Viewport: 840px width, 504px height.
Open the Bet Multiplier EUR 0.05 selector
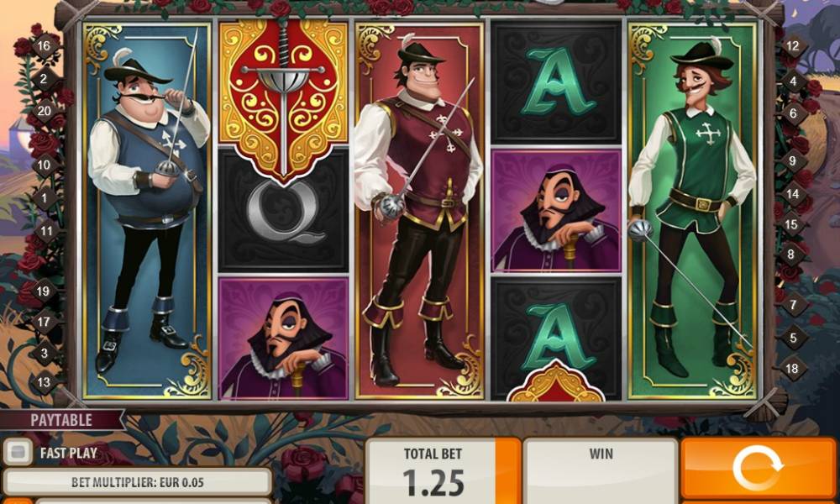point(137,482)
